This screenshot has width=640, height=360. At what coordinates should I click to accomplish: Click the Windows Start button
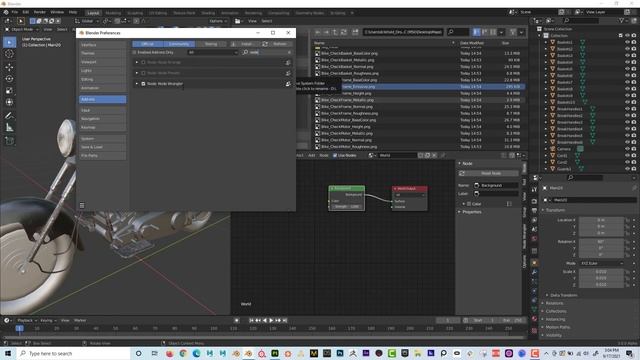[8, 353]
